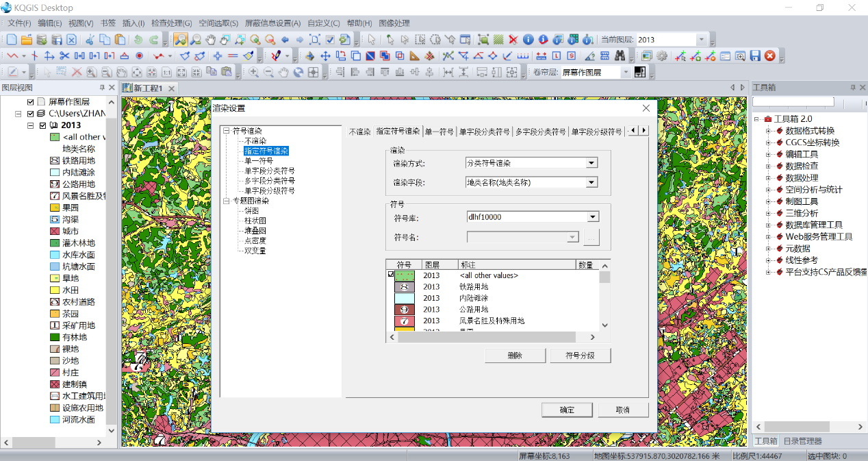This screenshot has height=461, width=868.
Task: Click the gear settings icon in toolbar
Action: click(x=661, y=56)
